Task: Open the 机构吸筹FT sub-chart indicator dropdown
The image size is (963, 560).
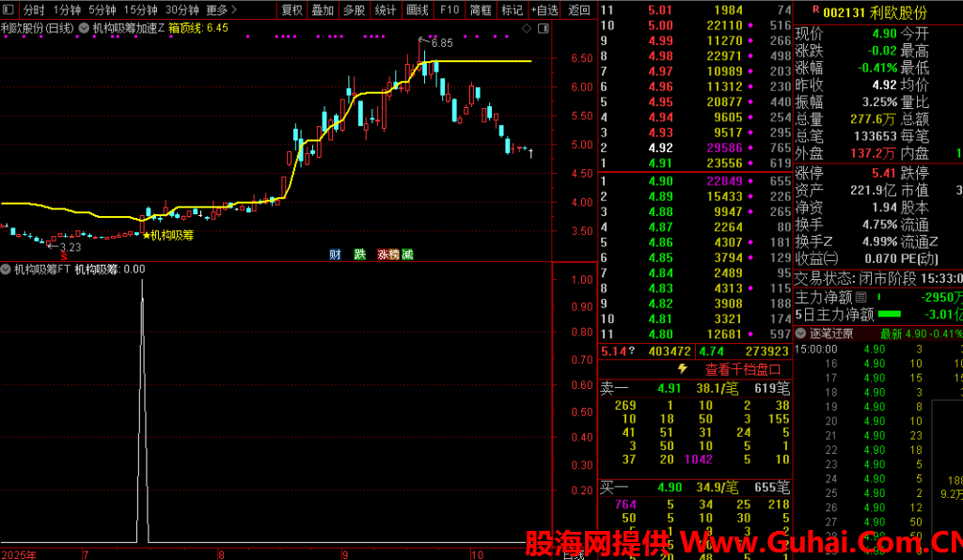Action: [7, 270]
